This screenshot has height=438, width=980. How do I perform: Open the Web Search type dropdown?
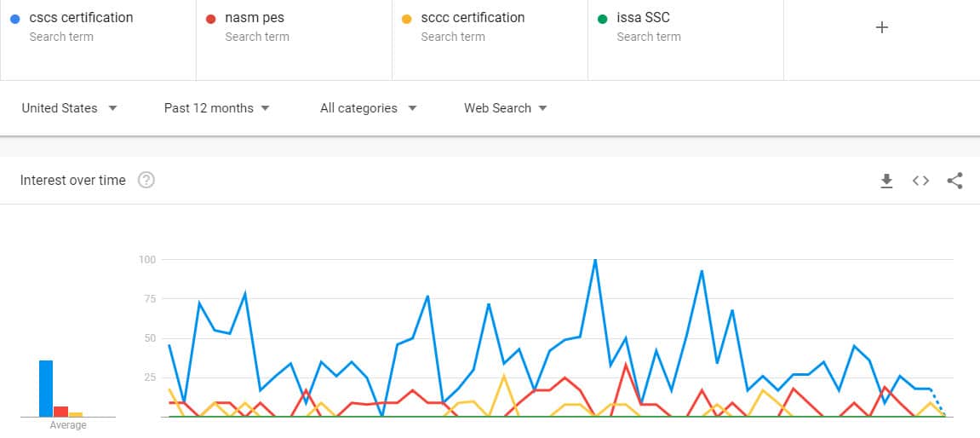click(506, 108)
